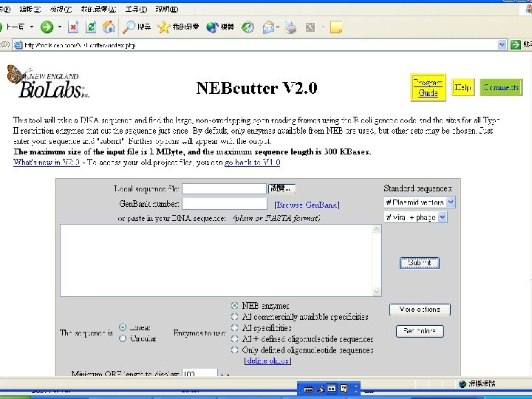Click sequence textarea scrollbar down arrow
Screen dimensions: 532x399
pyautogui.click(x=376, y=292)
